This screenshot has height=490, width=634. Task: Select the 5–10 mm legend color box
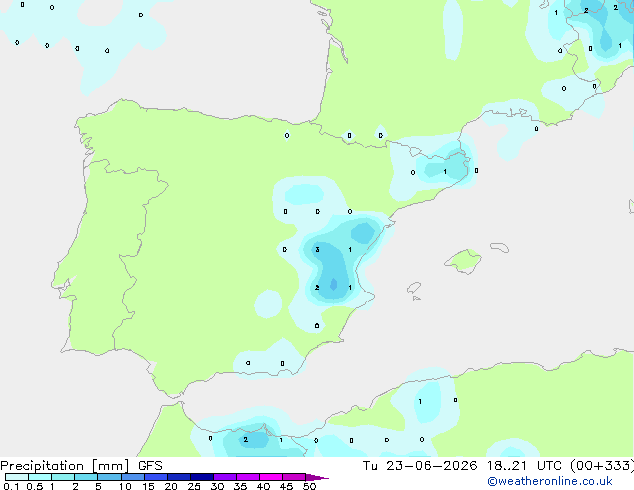coord(110,477)
